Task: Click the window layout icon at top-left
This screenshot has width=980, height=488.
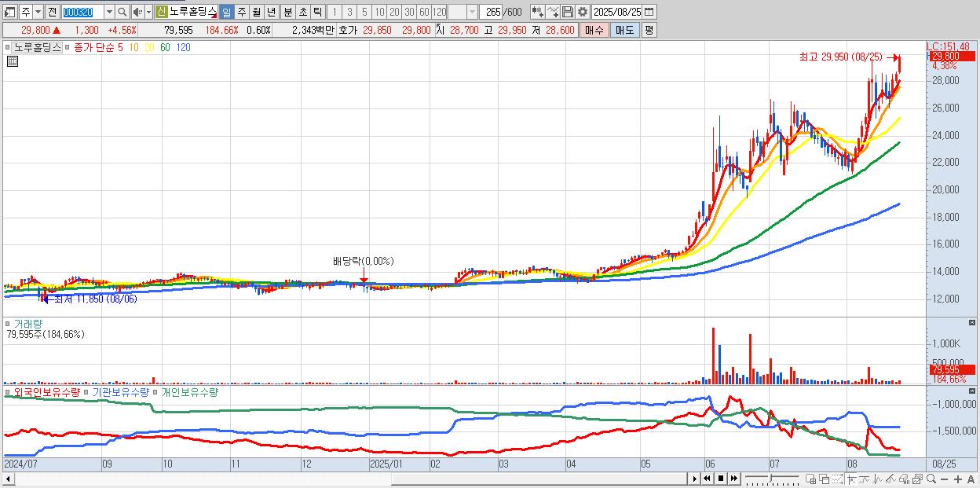Action: (x=10, y=12)
